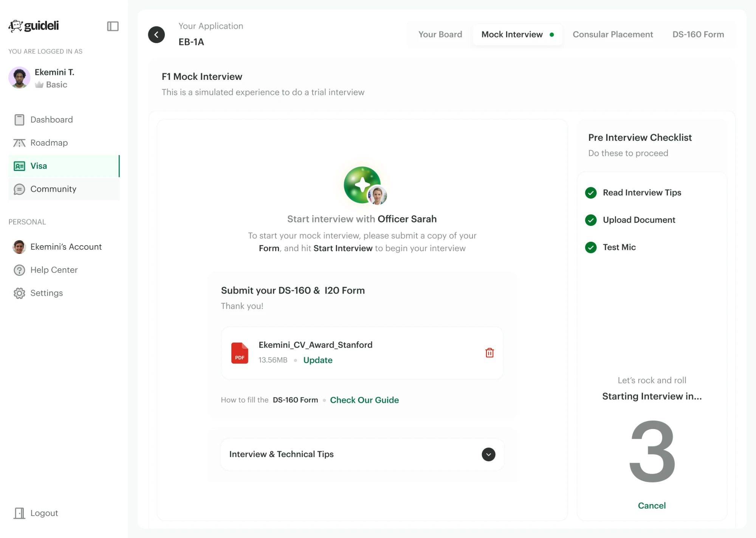
Task: Click Update link for uploaded file
Action: (318, 360)
